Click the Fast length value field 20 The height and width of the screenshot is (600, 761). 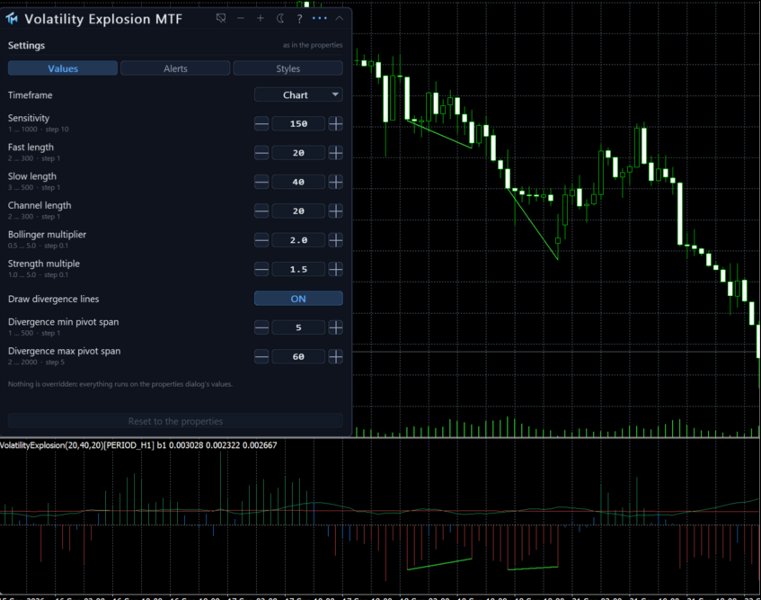[x=298, y=153]
